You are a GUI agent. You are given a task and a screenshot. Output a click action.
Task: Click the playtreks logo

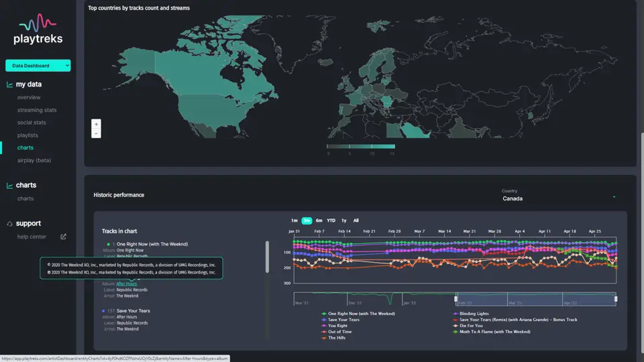(x=38, y=29)
